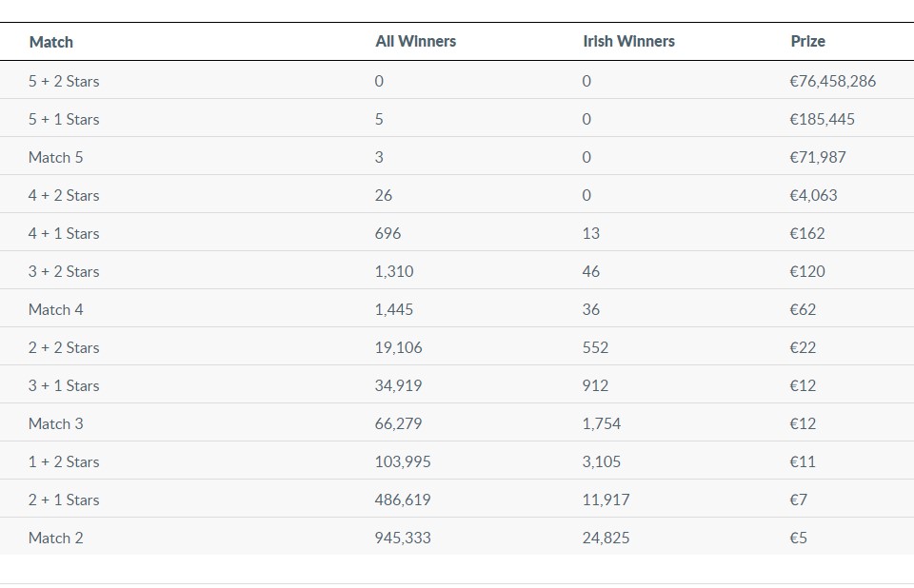Click the 1,445 winners cell for Match 4
Screen dimensions: 914x588
point(394,309)
